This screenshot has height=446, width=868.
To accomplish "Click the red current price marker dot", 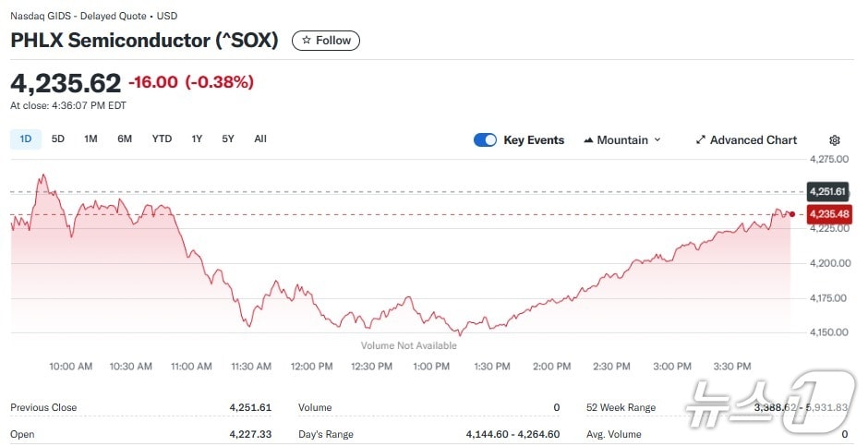I will (x=792, y=214).
